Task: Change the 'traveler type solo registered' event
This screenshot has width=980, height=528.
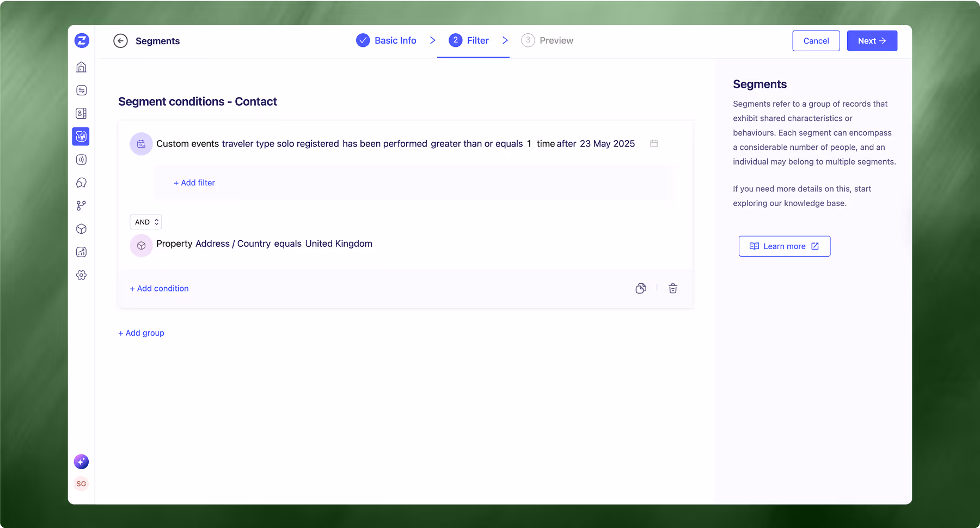Action: (x=280, y=144)
